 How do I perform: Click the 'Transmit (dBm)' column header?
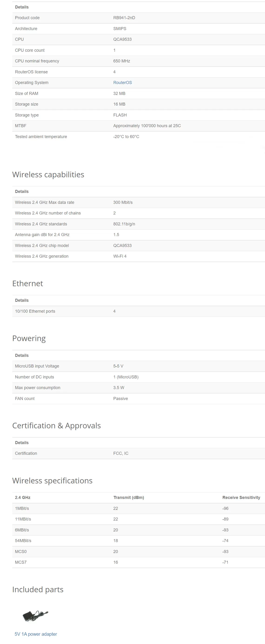click(x=129, y=498)
